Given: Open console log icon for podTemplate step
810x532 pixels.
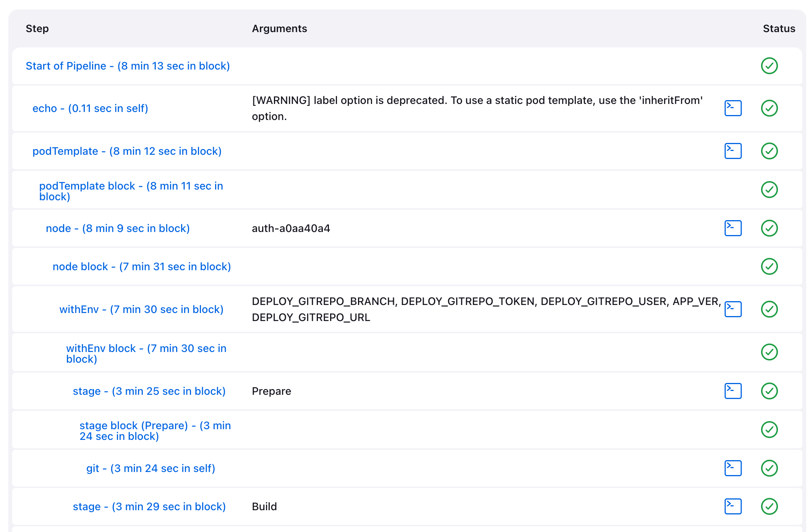Looking at the screenshot, I should (x=733, y=151).
